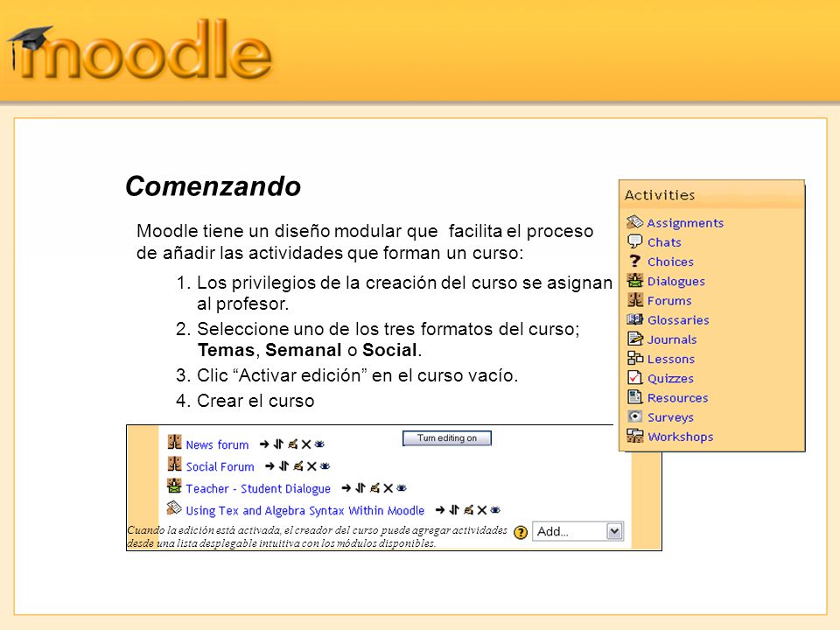Click the Choices question mark icon
Image resolution: width=840 pixels, height=630 pixels.
click(x=635, y=261)
